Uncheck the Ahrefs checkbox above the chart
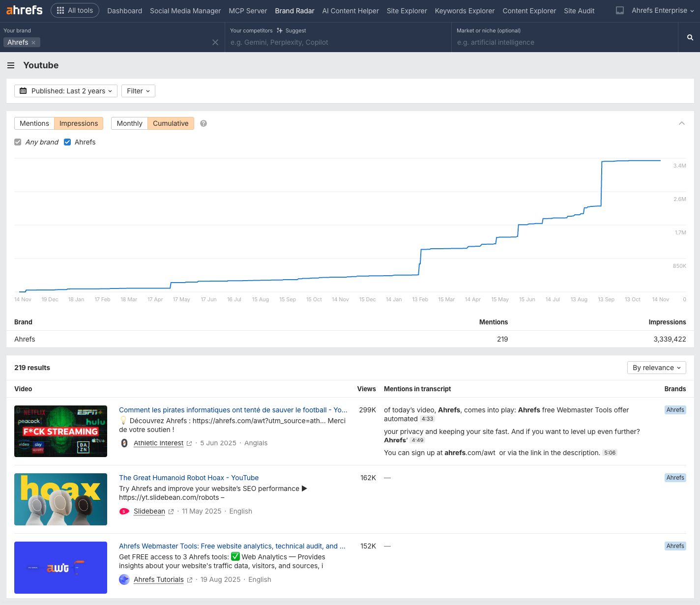 pos(67,142)
